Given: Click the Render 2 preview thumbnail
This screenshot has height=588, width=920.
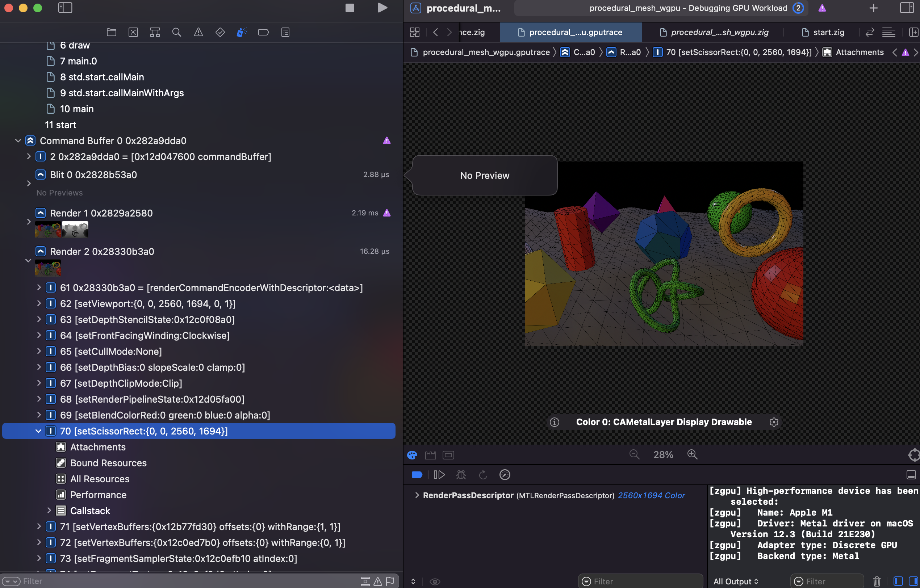Looking at the screenshot, I should 47,268.
